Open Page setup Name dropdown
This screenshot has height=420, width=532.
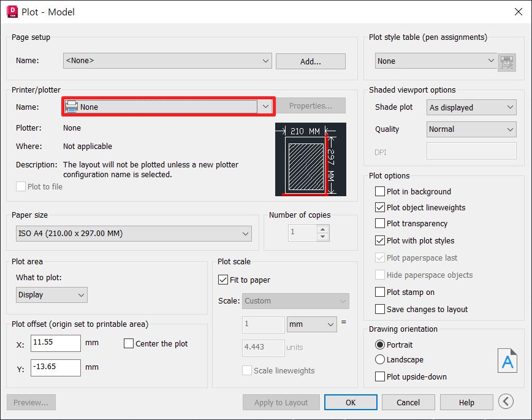(167, 61)
